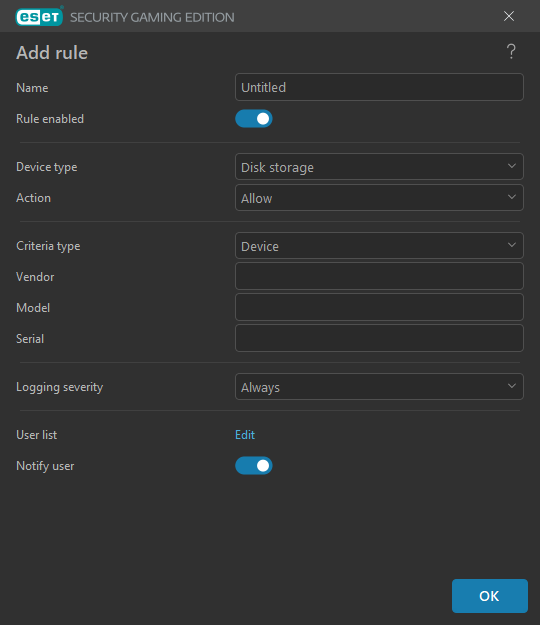Click the Rule enabled label
The image size is (540, 625).
(50, 119)
